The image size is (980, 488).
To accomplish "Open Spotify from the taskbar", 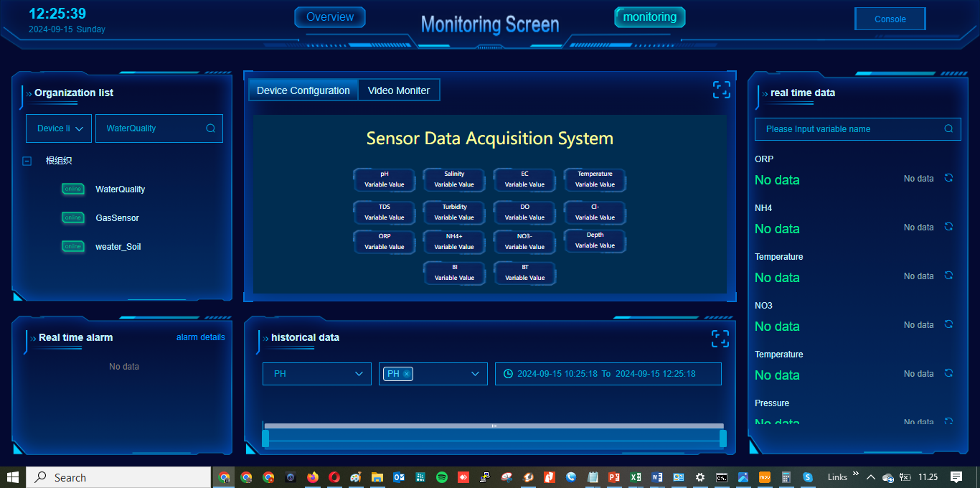I will pos(442,477).
